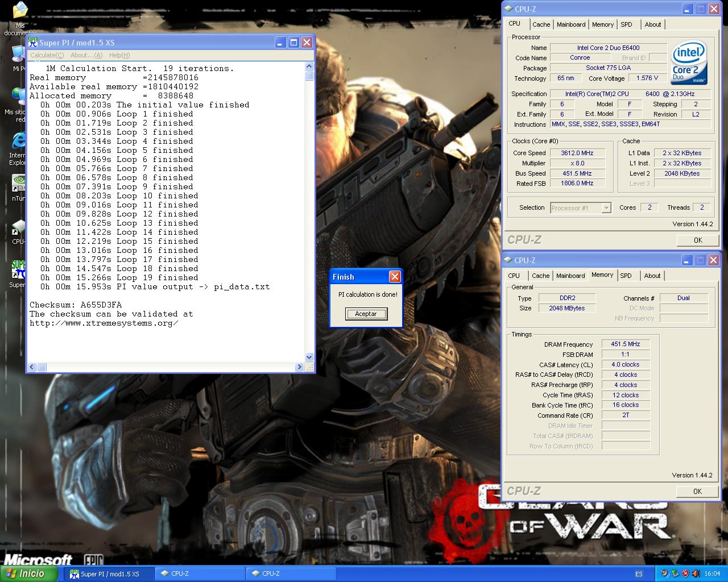Select the Cache tab in the lower CPU-Z window
Viewport: 728px width, 582px height.
coord(540,276)
